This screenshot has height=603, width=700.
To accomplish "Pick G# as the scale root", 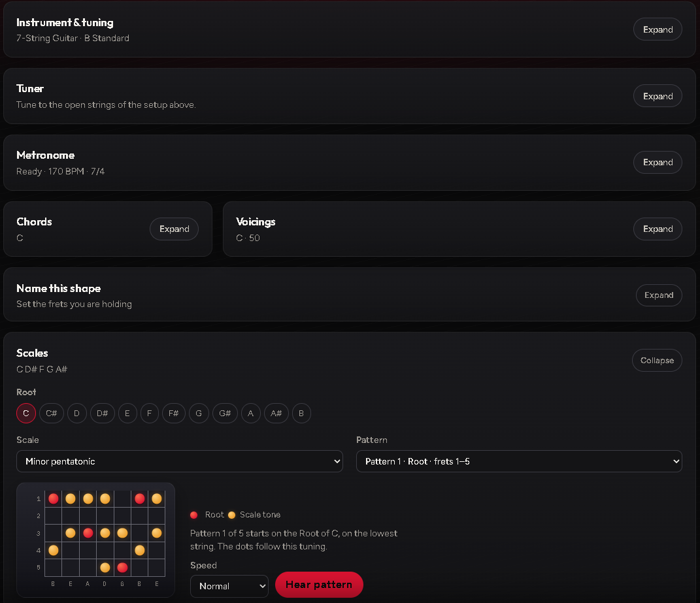I will tap(225, 414).
